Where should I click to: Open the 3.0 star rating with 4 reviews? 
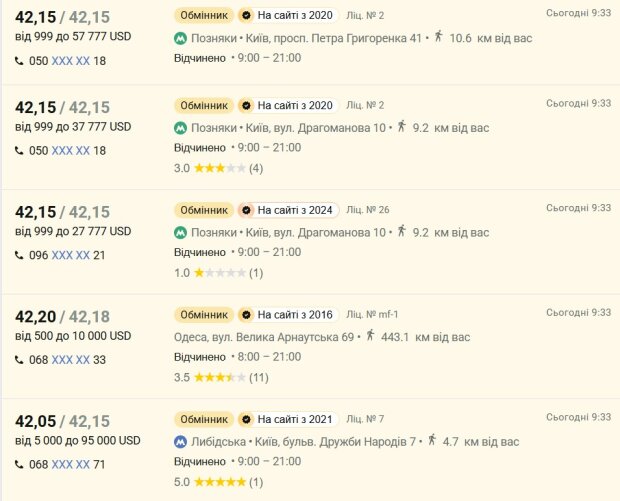tap(219, 168)
